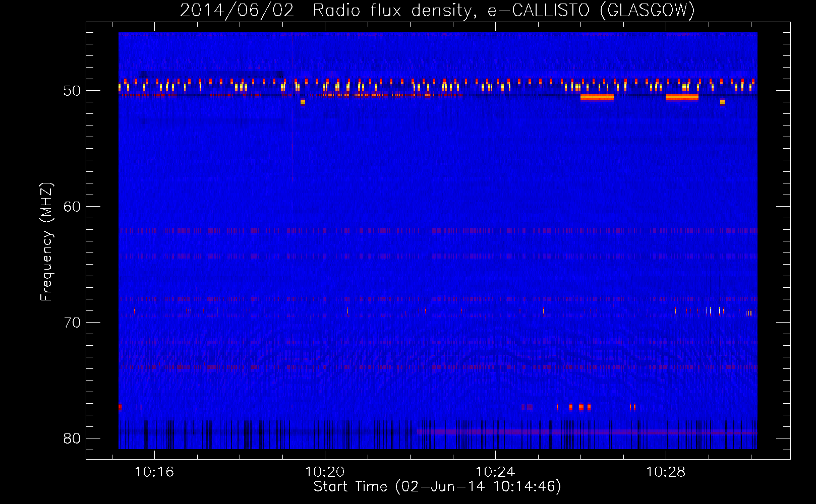This screenshot has height=504, width=816.
Task: Click the '70' frequency tick label
Action: [x=72, y=323]
